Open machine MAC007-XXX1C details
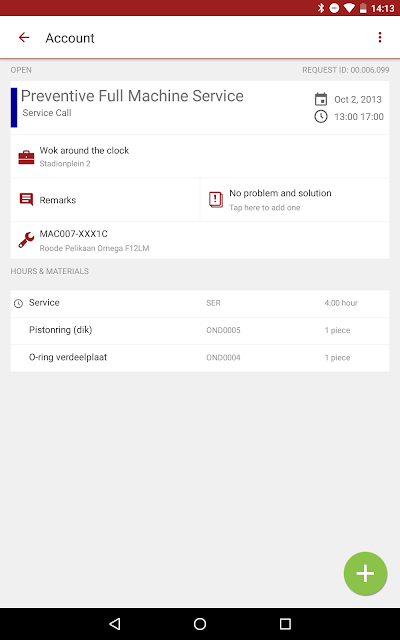The height and width of the screenshot is (640, 400). coord(200,240)
